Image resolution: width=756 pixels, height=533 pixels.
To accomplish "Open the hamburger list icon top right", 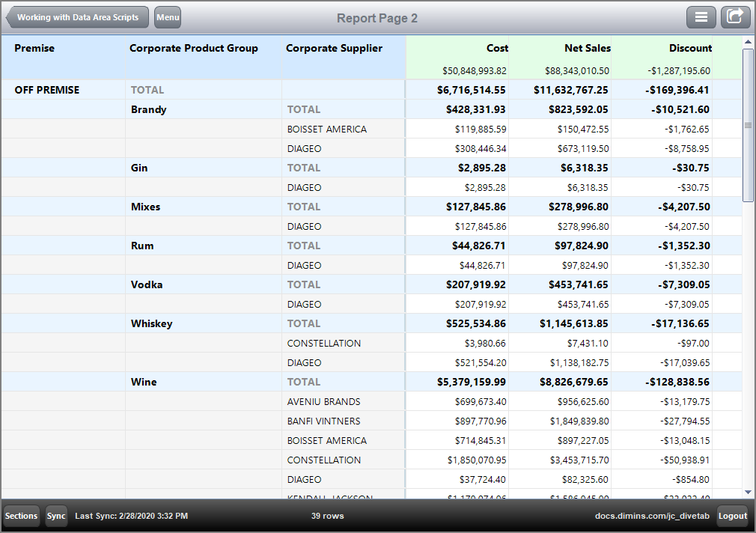I will click(x=701, y=16).
